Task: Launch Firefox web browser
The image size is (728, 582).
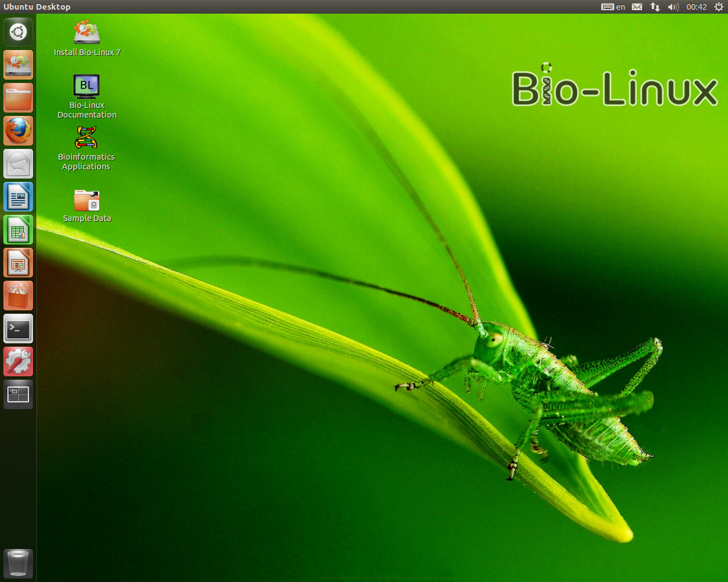Action: (x=18, y=131)
